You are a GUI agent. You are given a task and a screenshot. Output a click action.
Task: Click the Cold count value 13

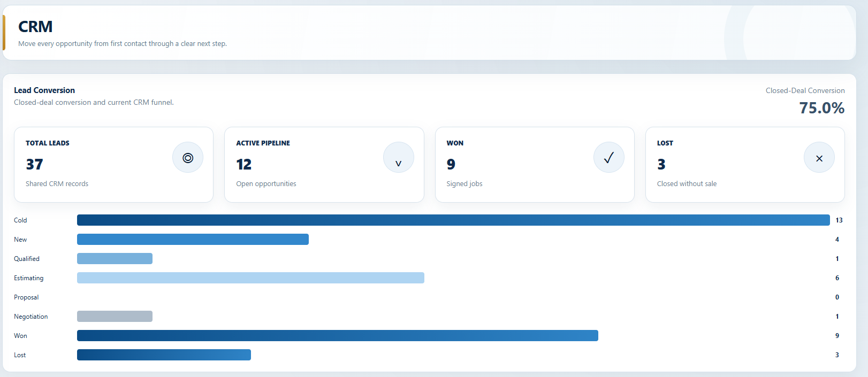839,220
